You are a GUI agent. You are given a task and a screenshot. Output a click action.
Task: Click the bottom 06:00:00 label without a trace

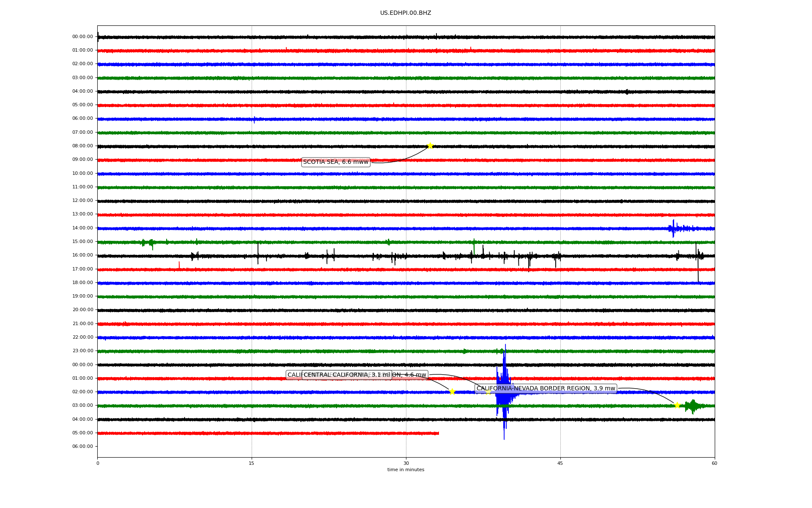coord(82,447)
